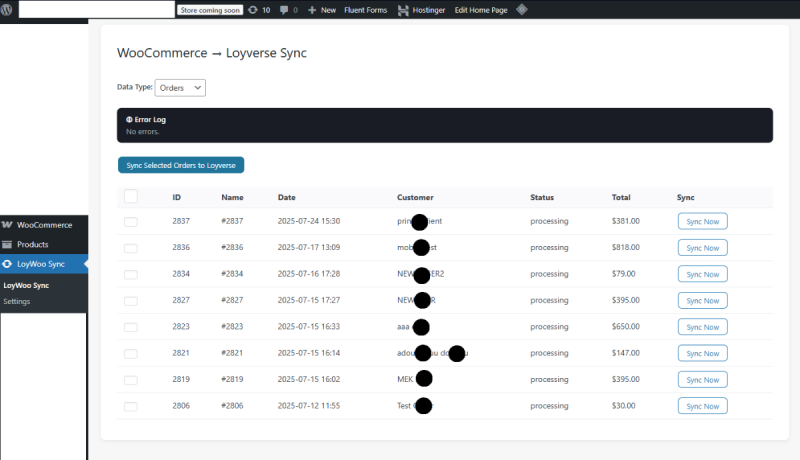Click Sync Selected Orders to Loyverse
This screenshot has width=800, height=460.
pos(181,165)
